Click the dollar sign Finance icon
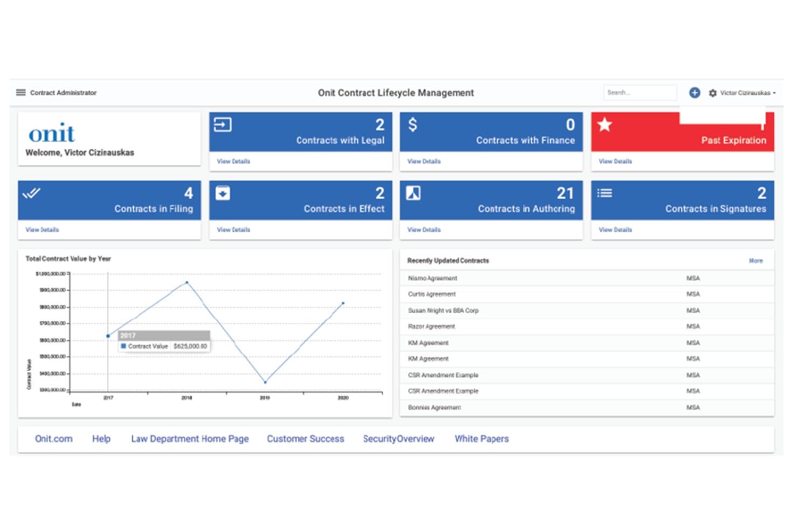Viewport: 798px width, 532px height. point(412,125)
